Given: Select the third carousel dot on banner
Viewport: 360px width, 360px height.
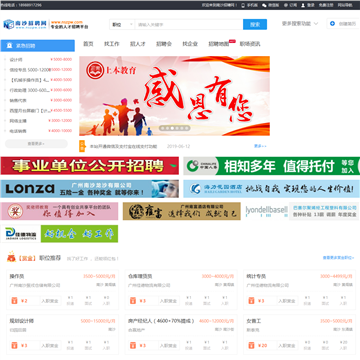Looking at the screenshot, I should pyautogui.click(x=172, y=128).
